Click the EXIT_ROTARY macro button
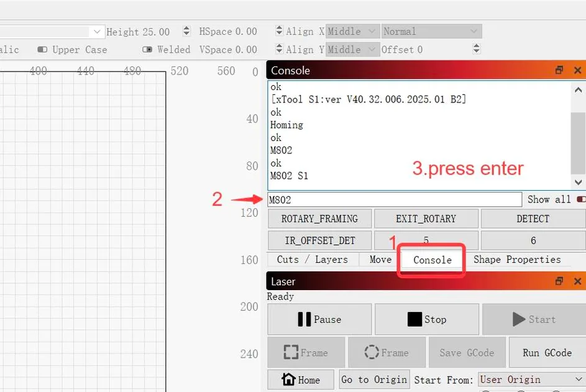This screenshot has height=392, width=586. (426, 219)
